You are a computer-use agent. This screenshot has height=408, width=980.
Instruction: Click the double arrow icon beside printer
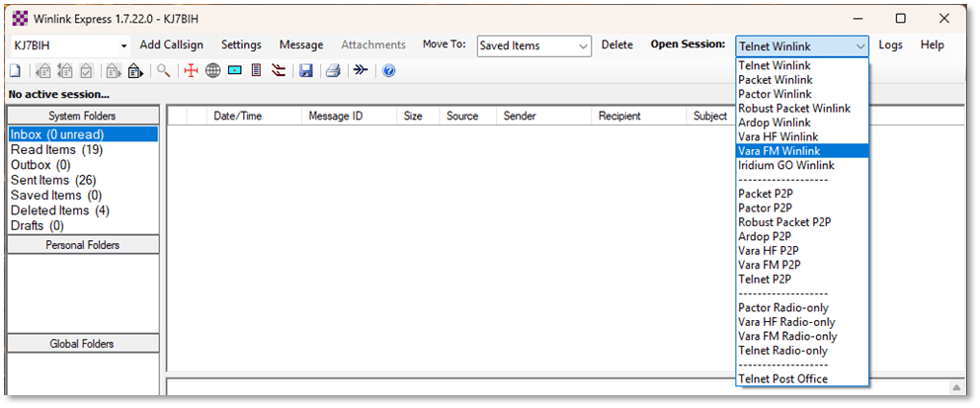click(361, 71)
